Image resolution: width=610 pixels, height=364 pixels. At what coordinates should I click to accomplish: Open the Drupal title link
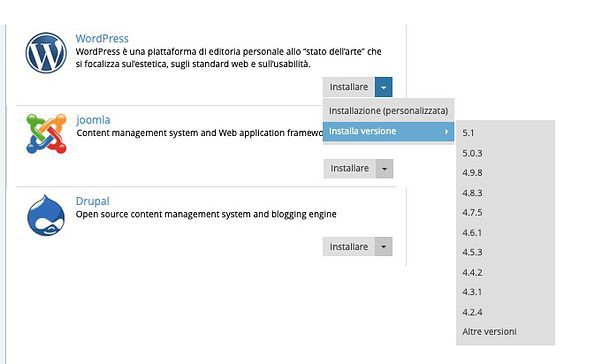click(93, 201)
